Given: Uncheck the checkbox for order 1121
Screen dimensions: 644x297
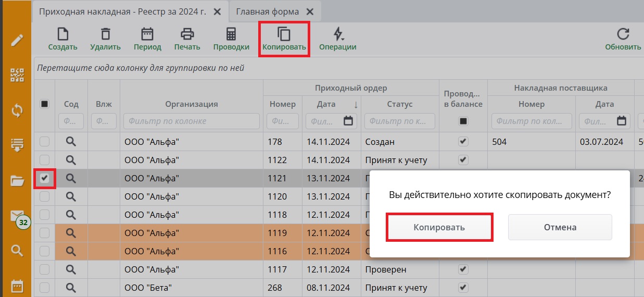Looking at the screenshot, I should (x=45, y=178).
